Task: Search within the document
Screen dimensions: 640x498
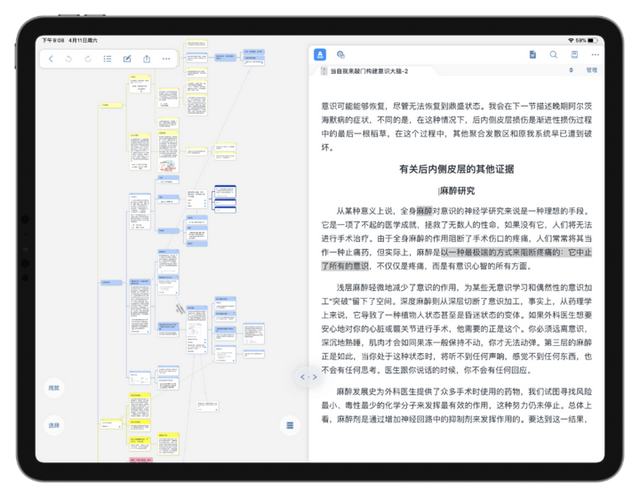Action: 553,54
